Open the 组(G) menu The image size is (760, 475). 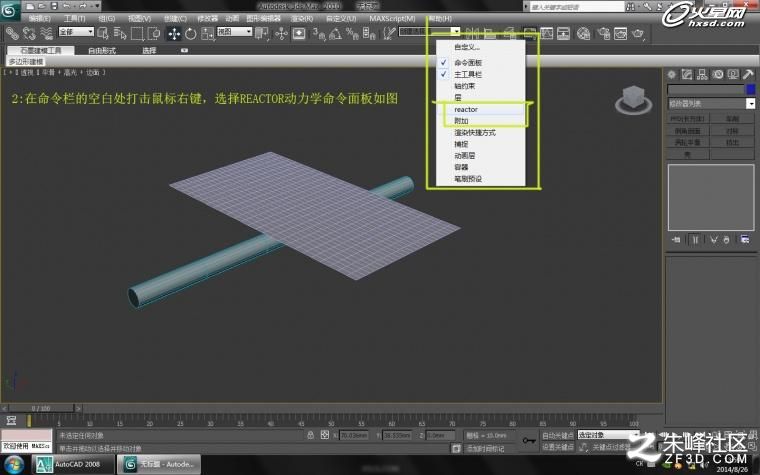(x=107, y=18)
